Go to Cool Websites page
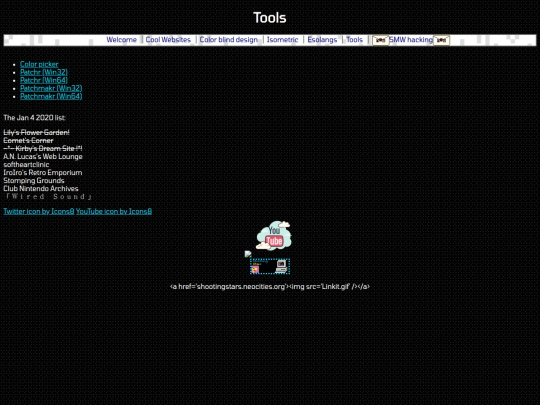540x405 pixels. point(168,40)
